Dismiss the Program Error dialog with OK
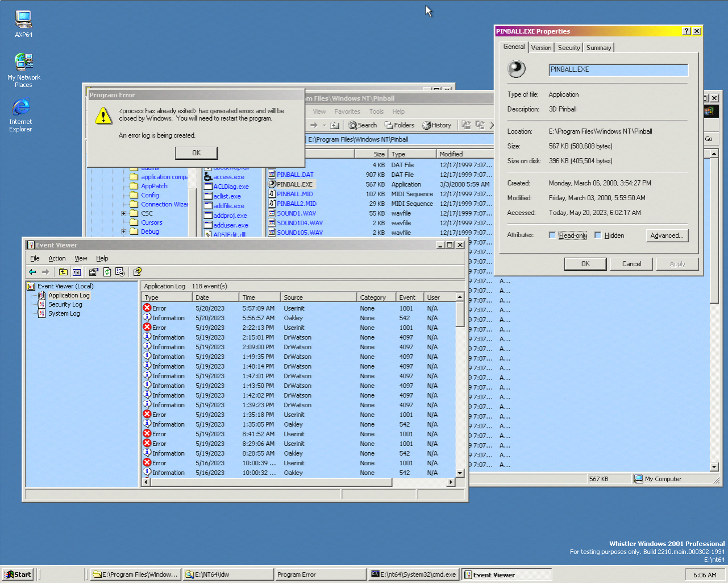The height and width of the screenshot is (583, 728). click(x=196, y=153)
